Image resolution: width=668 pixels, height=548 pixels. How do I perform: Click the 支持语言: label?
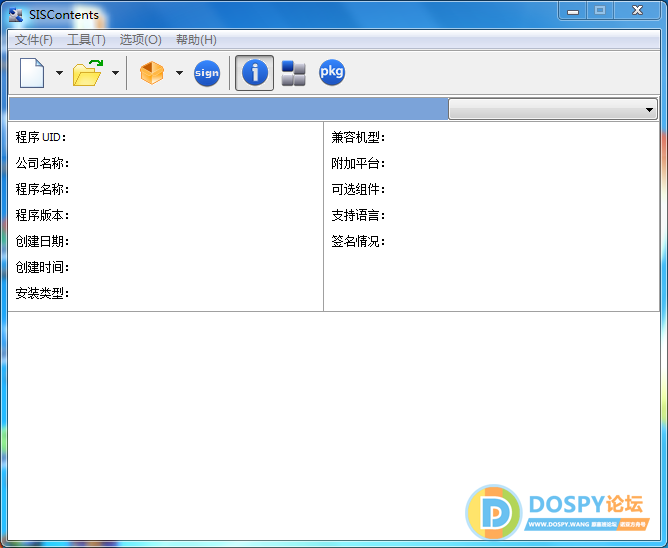358,215
